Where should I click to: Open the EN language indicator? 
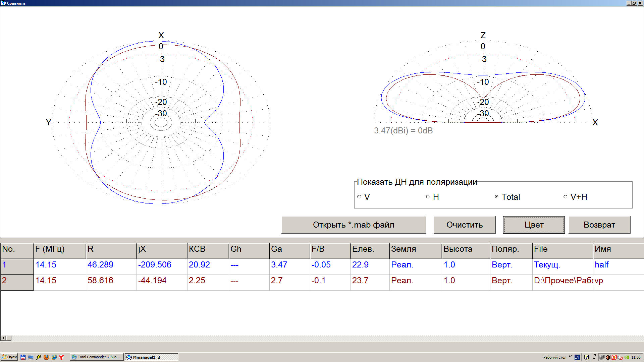pyautogui.click(x=577, y=357)
